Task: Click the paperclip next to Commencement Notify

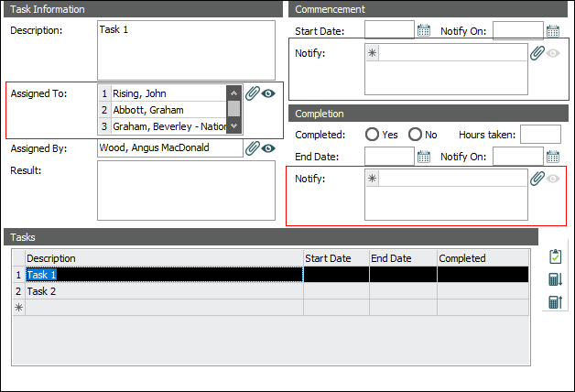Action: (537, 53)
